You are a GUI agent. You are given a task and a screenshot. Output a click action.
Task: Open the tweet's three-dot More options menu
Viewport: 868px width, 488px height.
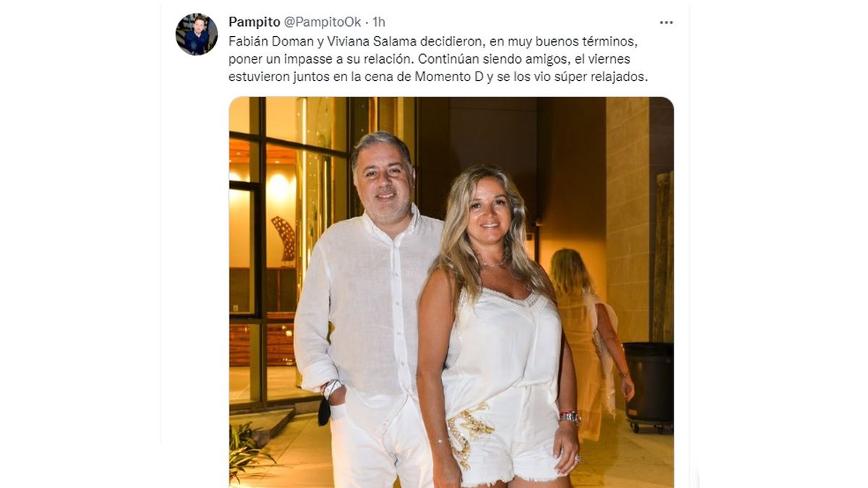tap(666, 22)
